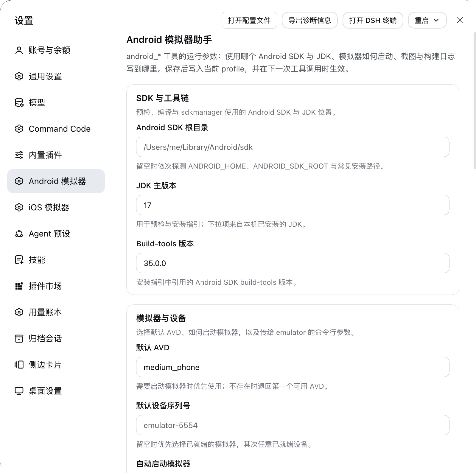Click the gear icon beside Command Code

19,129
